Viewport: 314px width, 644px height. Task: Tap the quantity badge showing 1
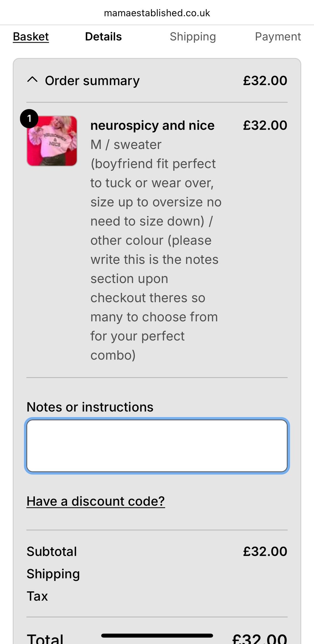pos(29,119)
